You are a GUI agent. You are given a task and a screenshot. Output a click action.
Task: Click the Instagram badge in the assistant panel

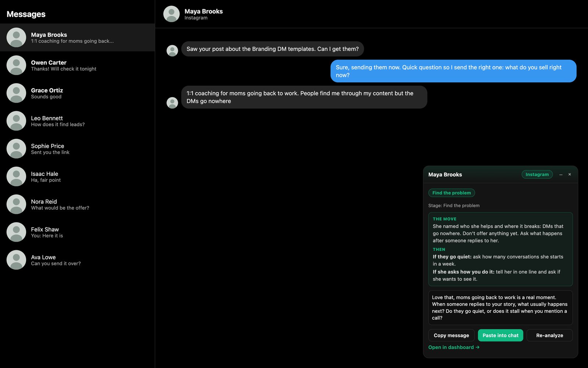(x=537, y=174)
